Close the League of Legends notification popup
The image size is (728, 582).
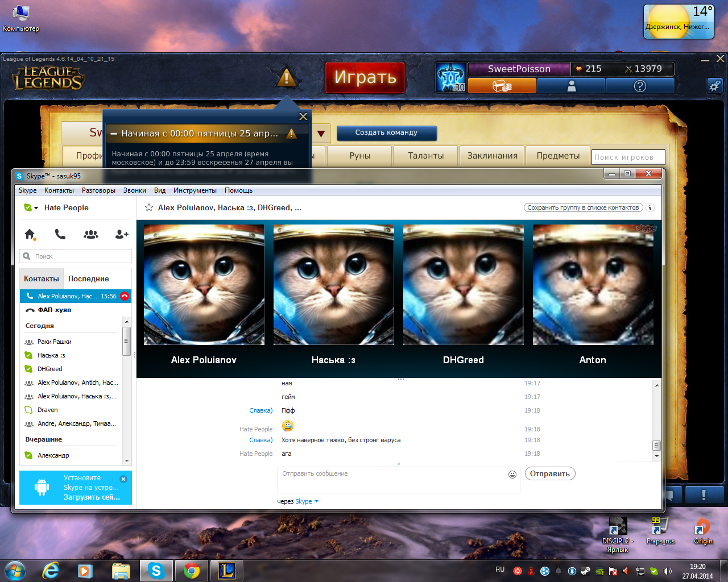303,117
